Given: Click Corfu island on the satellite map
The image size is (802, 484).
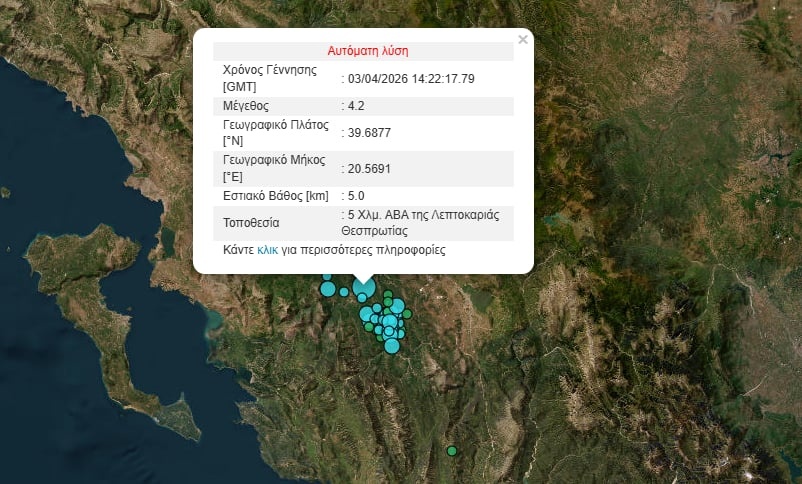Looking at the screenshot, I should point(90,290).
